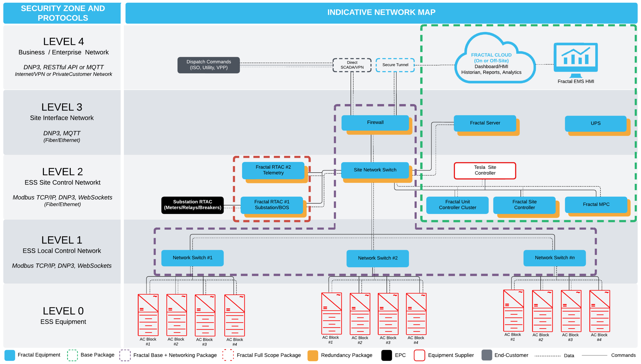Click AC Block #4 under Network Switch #2
The height and width of the screenshot is (364, 641).
coord(416,314)
